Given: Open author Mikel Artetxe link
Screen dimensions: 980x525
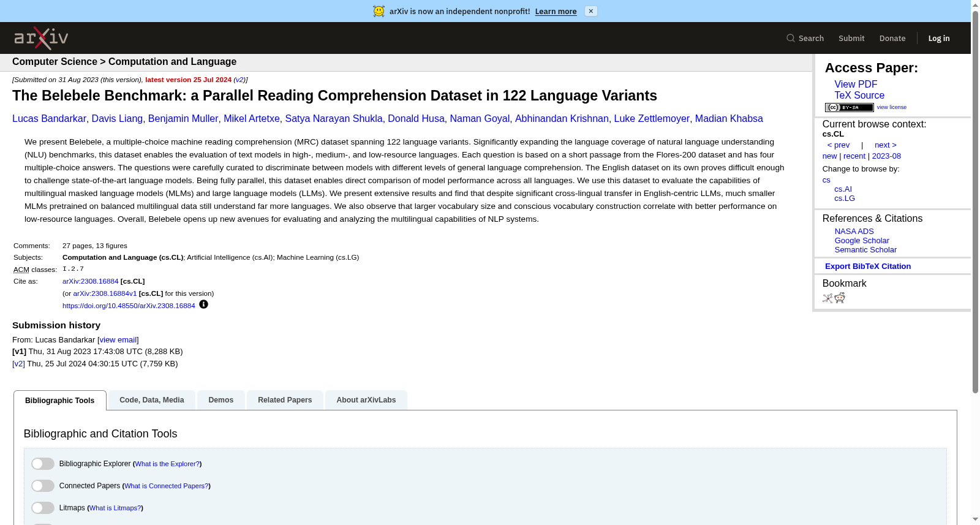Looking at the screenshot, I should click(252, 119).
